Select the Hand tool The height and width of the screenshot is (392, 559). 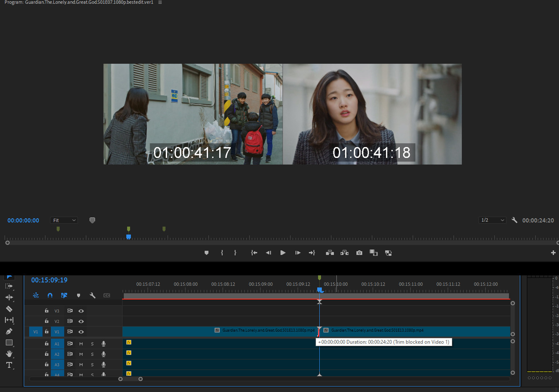pos(9,354)
